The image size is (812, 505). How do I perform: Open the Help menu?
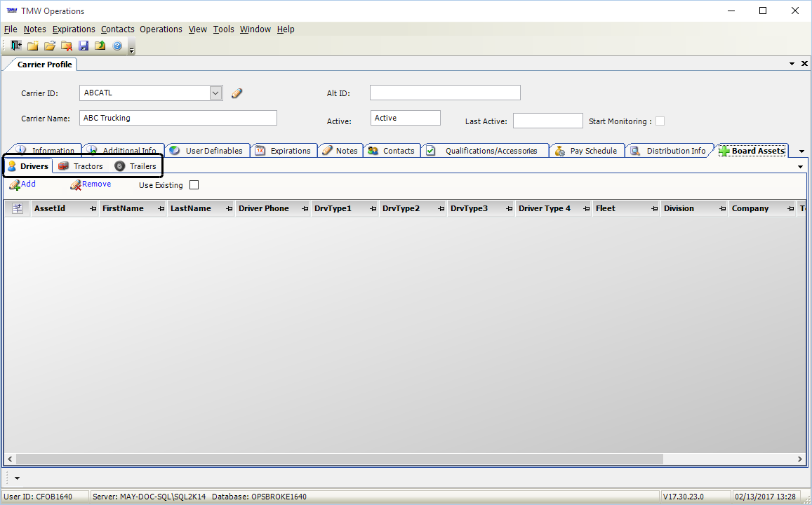click(x=286, y=29)
